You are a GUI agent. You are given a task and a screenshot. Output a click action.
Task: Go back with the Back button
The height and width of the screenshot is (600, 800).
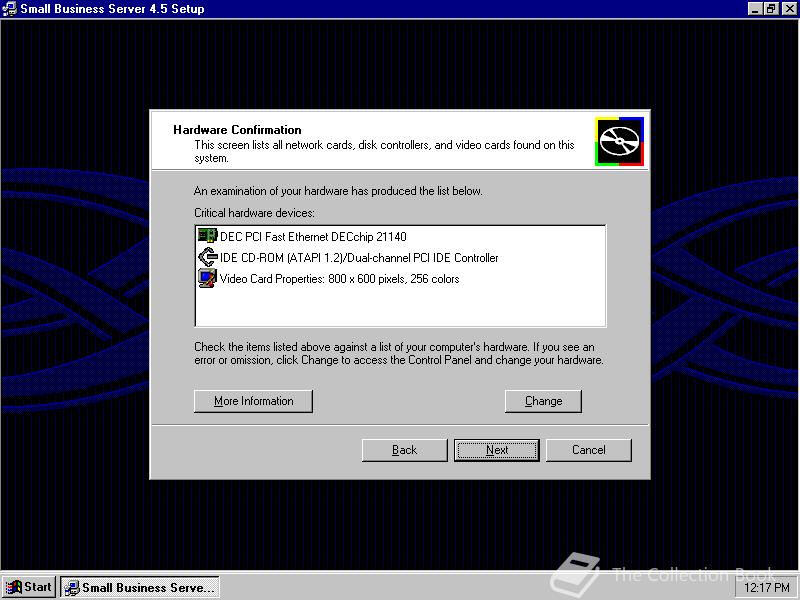coord(405,450)
